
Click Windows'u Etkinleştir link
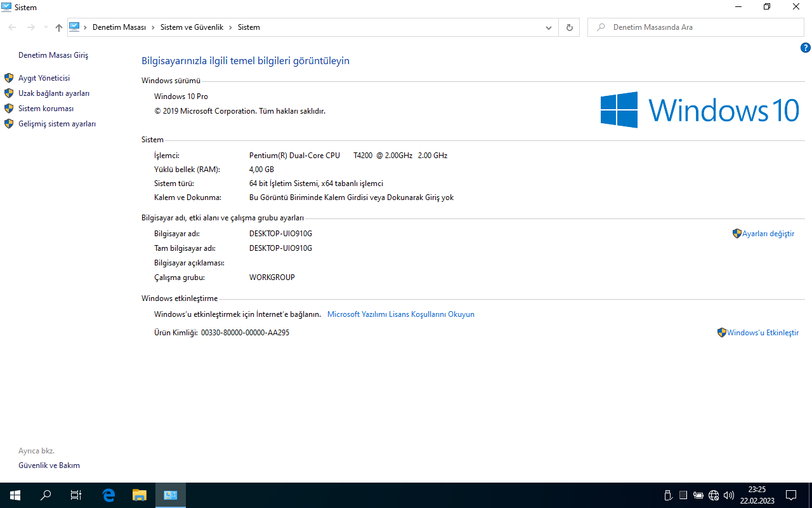pos(763,333)
